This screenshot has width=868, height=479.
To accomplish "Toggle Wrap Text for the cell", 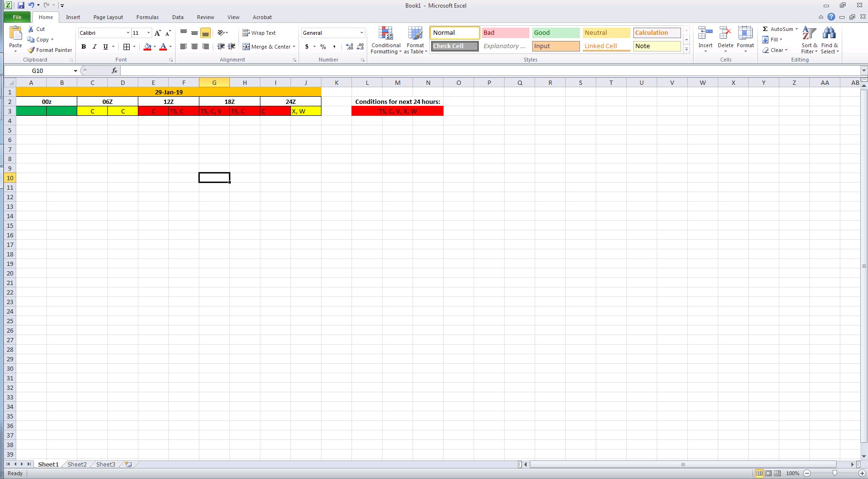I will 259,33.
